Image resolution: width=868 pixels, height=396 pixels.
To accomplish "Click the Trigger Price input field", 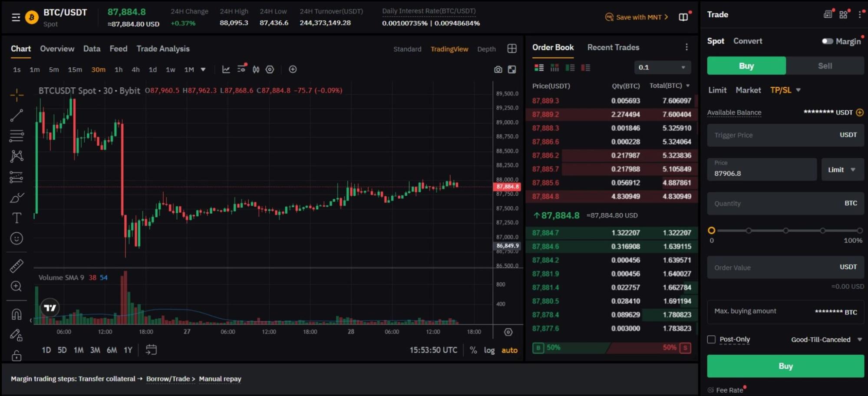I will (x=773, y=135).
